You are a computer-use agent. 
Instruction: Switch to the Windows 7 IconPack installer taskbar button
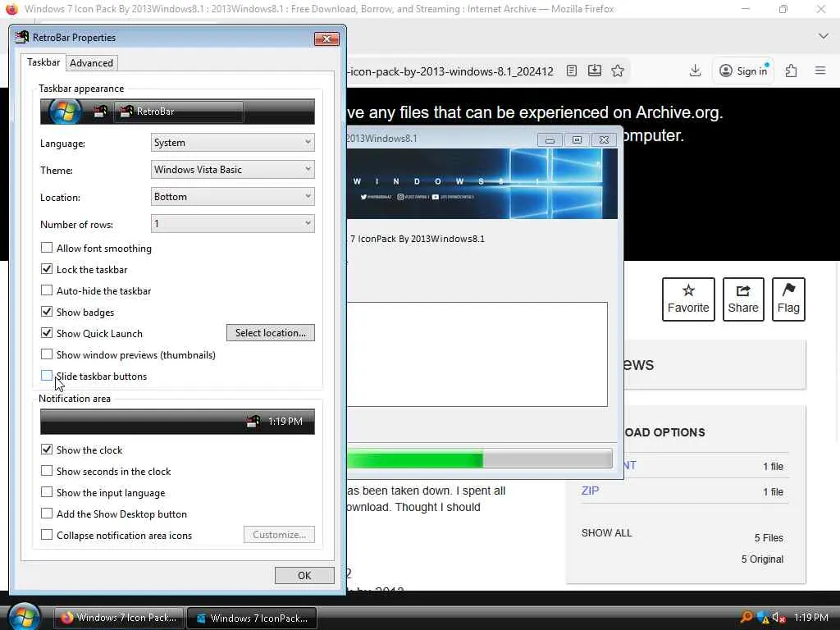[x=252, y=618]
